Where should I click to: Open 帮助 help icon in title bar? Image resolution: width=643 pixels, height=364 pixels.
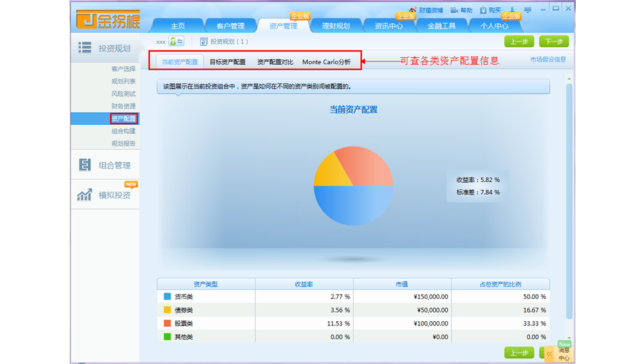(x=454, y=10)
